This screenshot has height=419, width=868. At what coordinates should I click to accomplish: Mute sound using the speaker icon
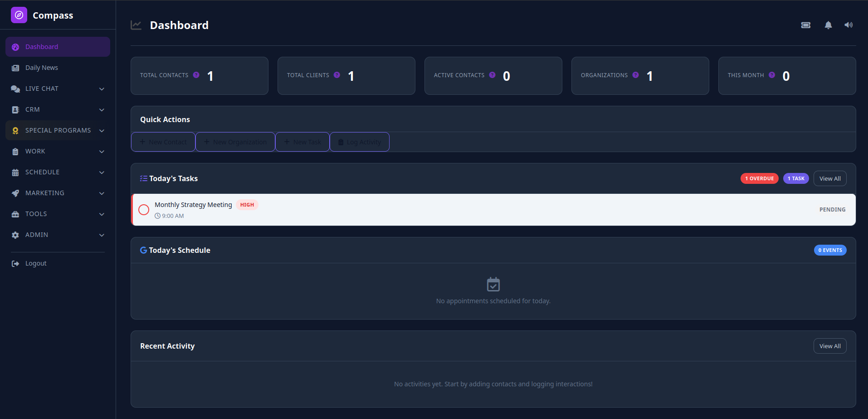tap(848, 25)
